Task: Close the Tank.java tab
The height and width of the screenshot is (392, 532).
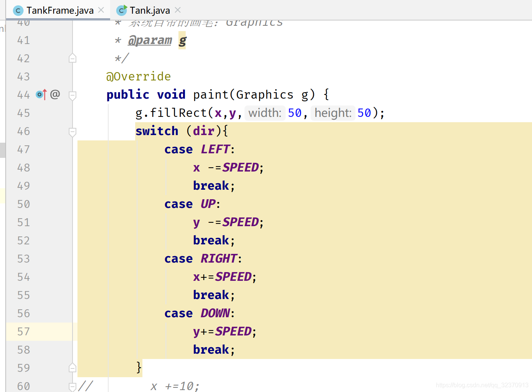Action: 178,10
